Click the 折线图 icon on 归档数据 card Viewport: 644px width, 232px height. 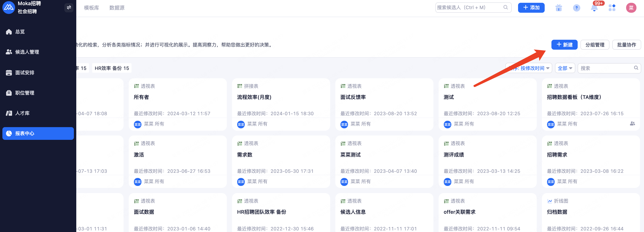[549, 201]
